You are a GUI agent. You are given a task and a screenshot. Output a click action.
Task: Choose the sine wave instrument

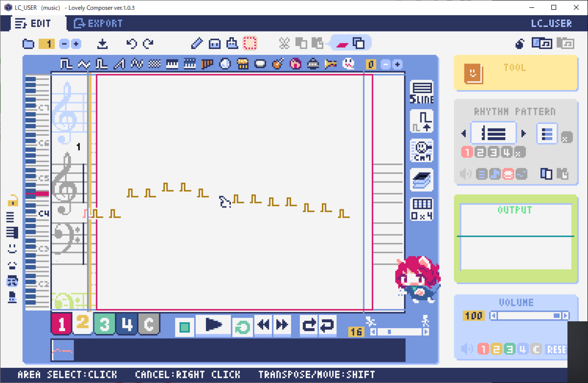tap(84, 64)
